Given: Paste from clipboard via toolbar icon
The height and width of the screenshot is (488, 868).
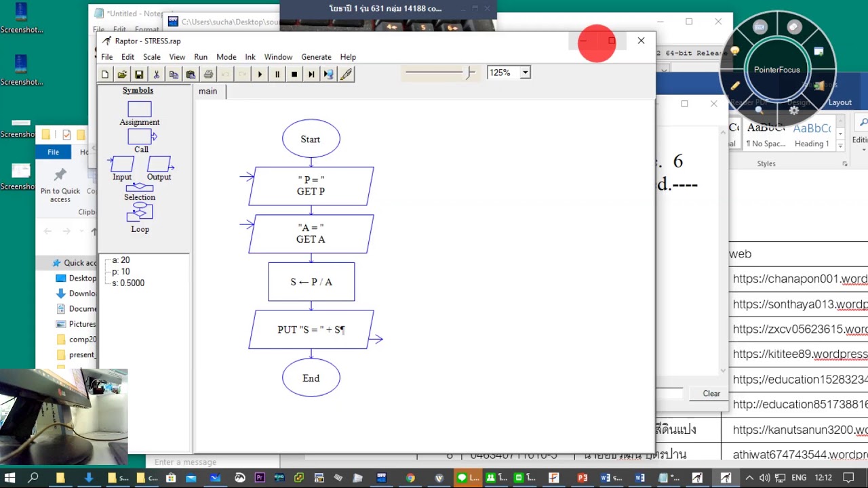Looking at the screenshot, I should 191,74.
